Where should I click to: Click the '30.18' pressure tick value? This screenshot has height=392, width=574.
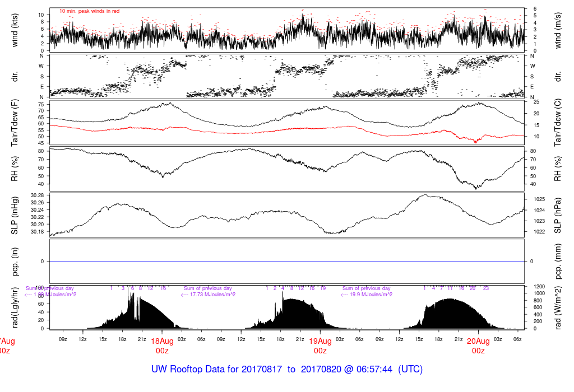click(x=38, y=232)
